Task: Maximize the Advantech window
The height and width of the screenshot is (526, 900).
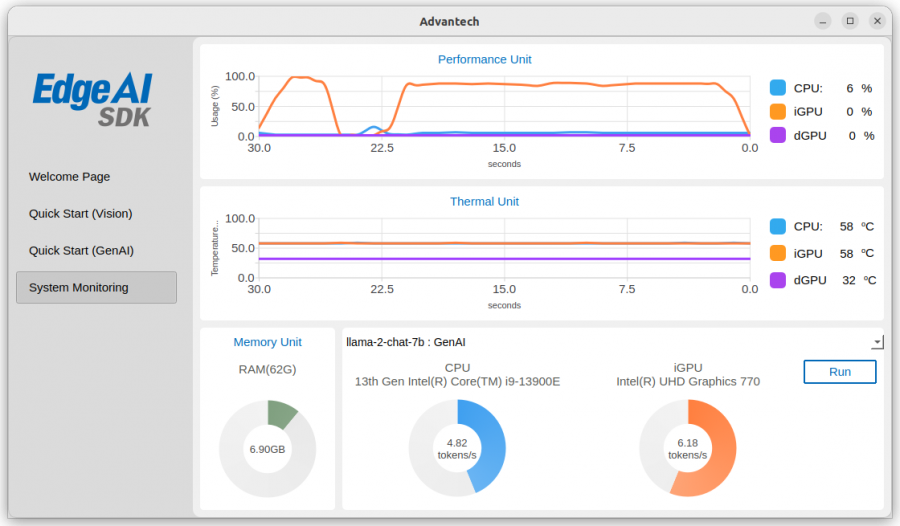Action: (850, 21)
